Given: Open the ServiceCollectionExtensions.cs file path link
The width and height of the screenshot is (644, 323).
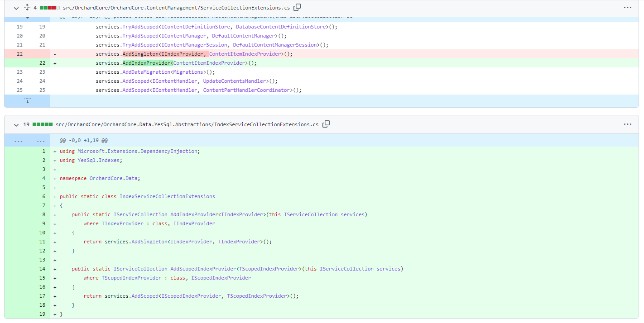Looking at the screenshot, I should click(177, 8).
